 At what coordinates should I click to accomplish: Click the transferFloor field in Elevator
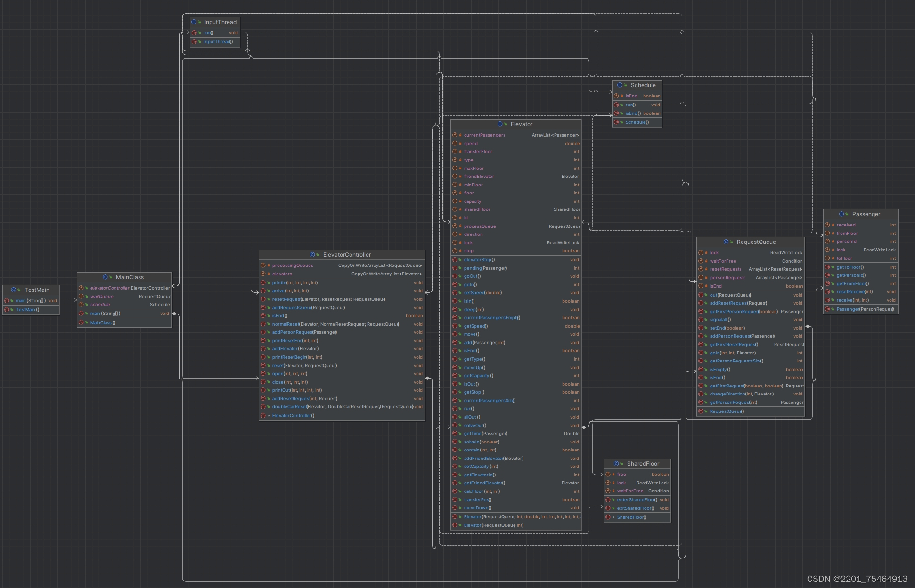(516, 152)
